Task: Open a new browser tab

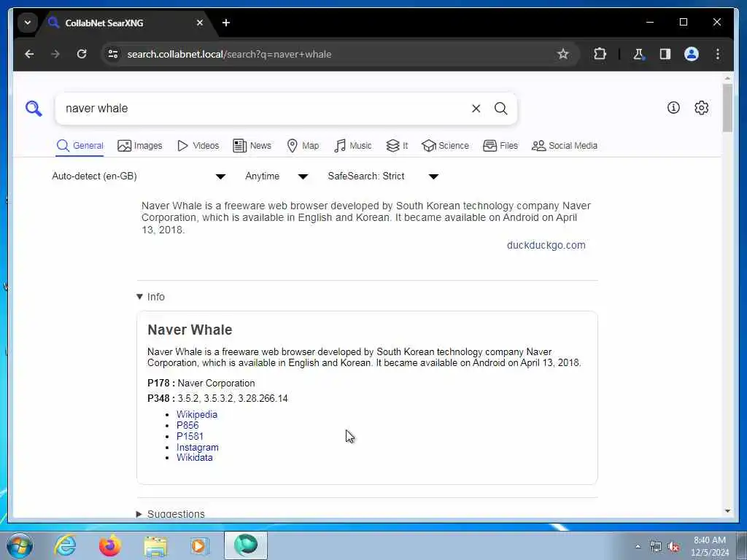Action: tap(226, 23)
